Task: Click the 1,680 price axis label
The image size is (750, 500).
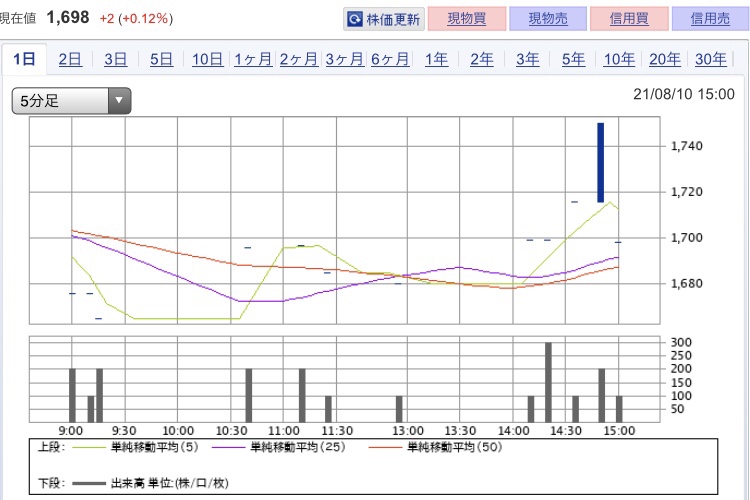Action: coord(687,284)
